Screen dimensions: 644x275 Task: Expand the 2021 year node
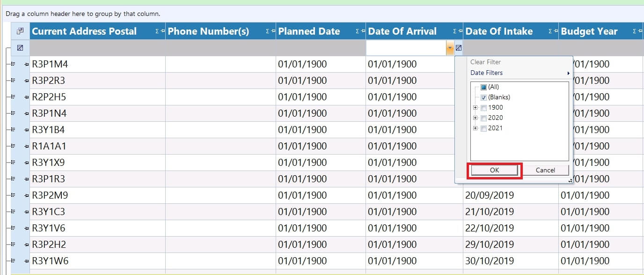[x=476, y=128]
